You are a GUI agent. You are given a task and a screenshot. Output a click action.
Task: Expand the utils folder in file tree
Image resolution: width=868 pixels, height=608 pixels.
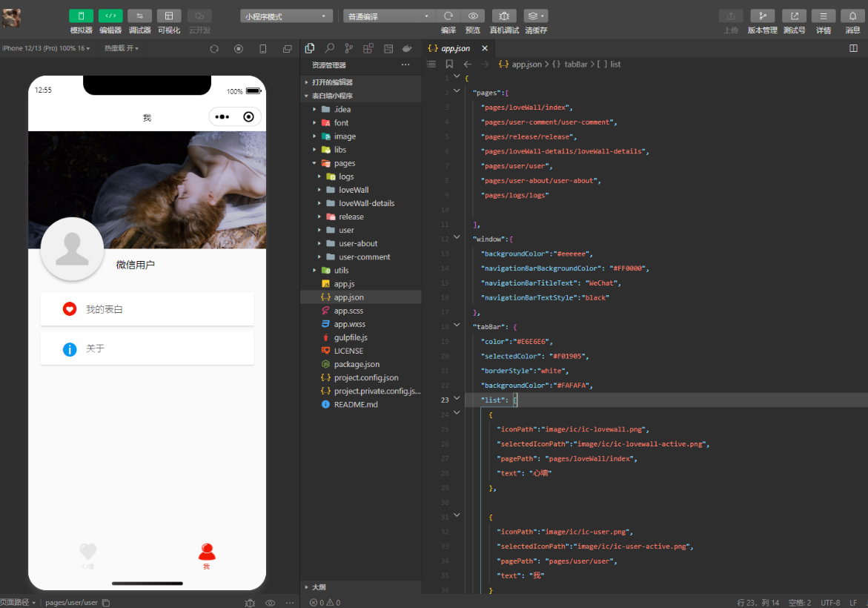(x=341, y=271)
